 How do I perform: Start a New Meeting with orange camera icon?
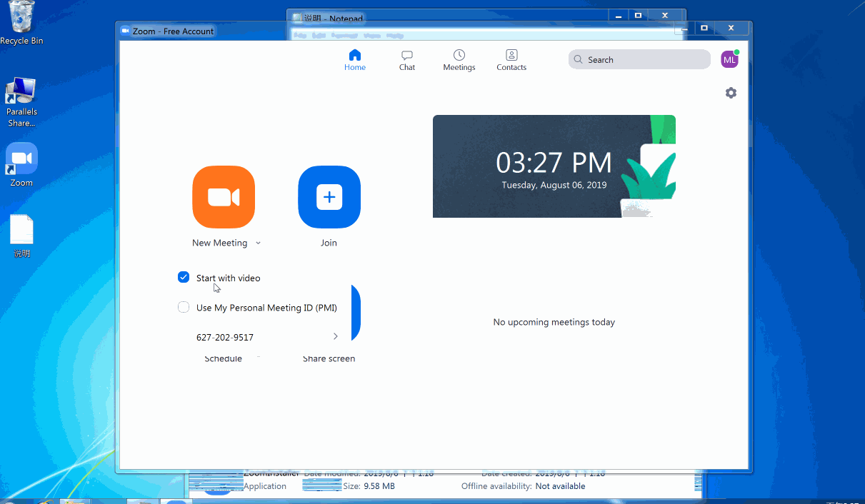[x=224, y=197]
